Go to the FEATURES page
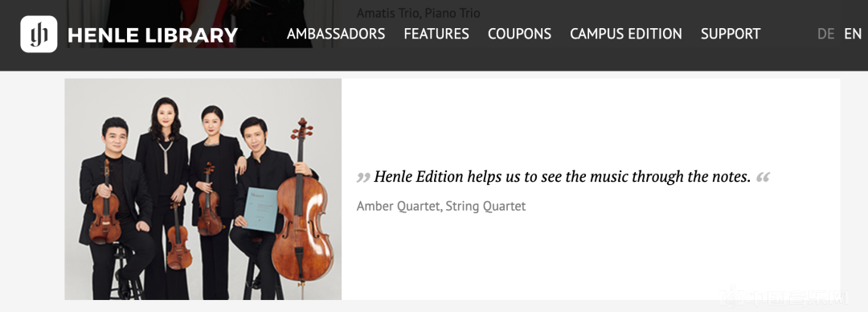This screenshot has width=868, height=312. pos(436,34)
